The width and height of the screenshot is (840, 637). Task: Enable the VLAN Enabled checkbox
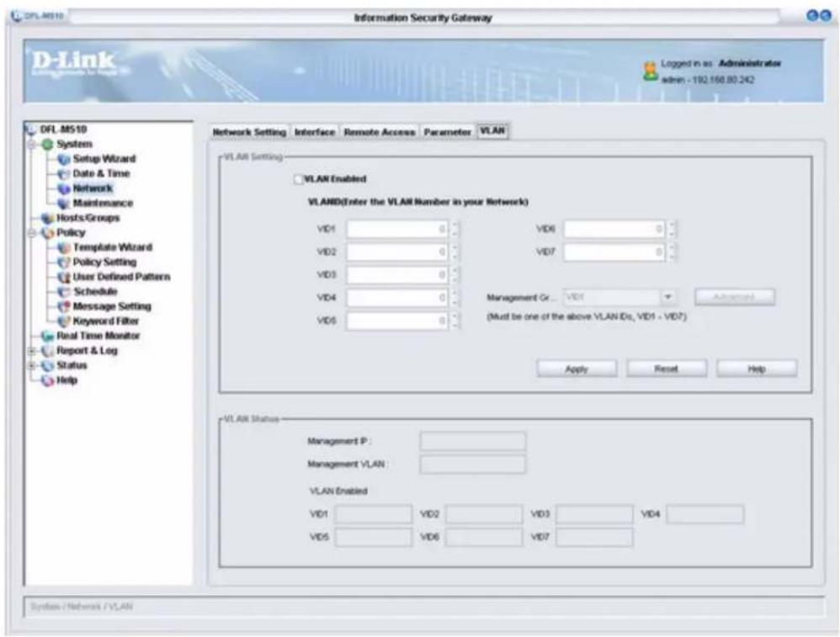(x=298, y=179)
